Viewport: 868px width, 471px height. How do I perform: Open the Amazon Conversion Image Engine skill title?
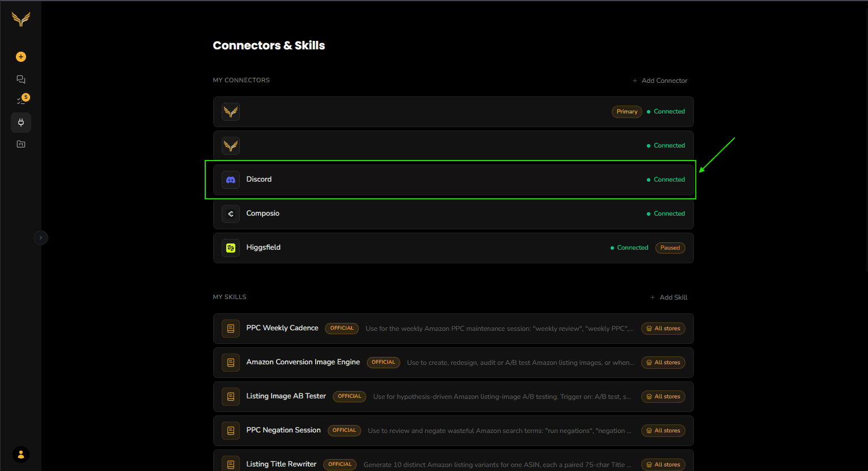click(303, 362)
